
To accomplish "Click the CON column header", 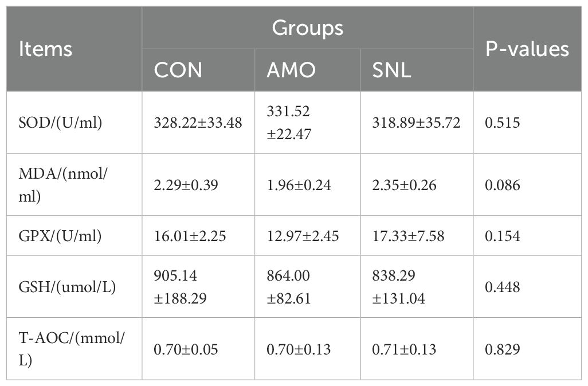I will (178, 70).
